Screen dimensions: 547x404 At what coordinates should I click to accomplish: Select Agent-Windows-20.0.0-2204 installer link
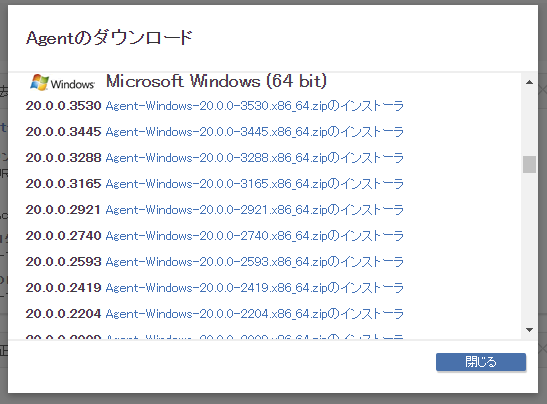pos(254,314)
